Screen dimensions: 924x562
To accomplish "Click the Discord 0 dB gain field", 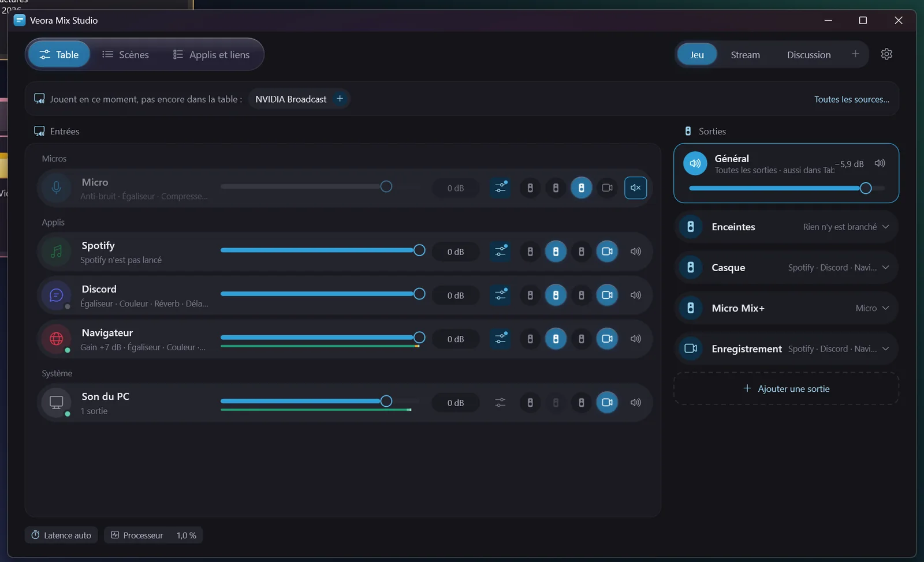I will [456, 295].
